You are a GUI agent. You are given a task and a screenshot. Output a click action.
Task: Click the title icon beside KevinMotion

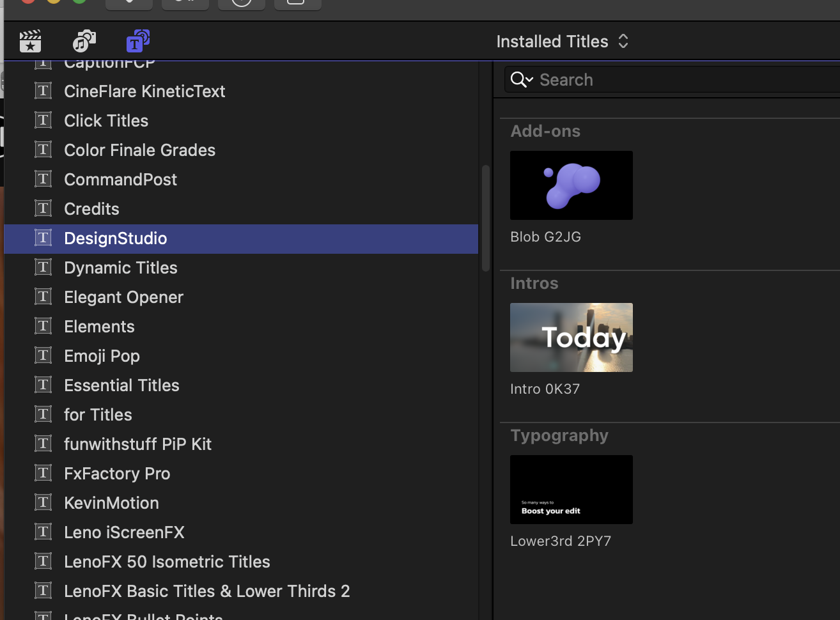[43, 503]
